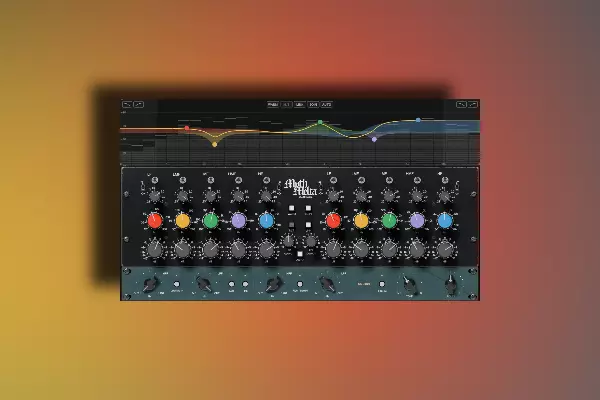Click the left small knob in the center section
This screenshot has height=400, width=600.
pos(289,241)
